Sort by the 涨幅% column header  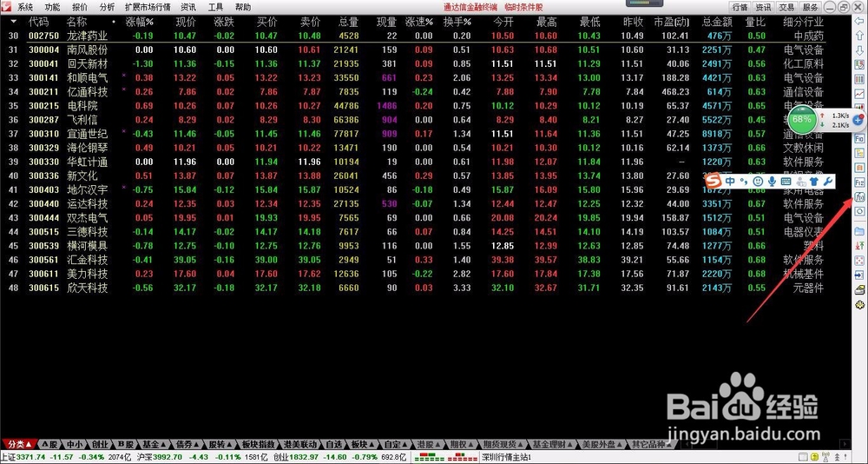(x=139, y=23)
